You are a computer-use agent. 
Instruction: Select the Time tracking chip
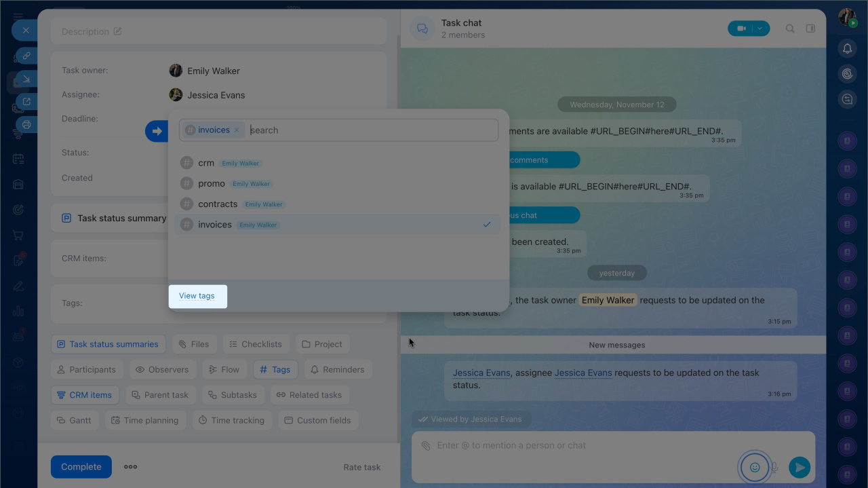point(232,420)
